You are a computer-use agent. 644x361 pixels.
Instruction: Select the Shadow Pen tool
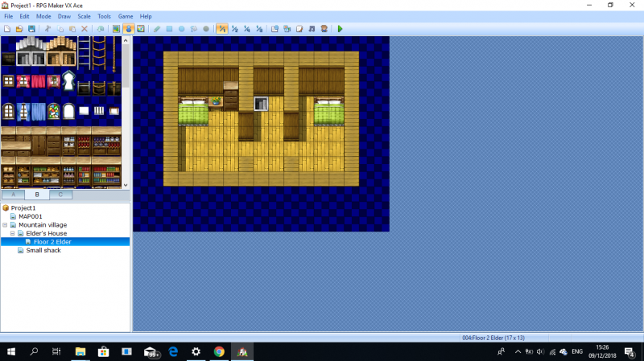(x=206, y=29)
